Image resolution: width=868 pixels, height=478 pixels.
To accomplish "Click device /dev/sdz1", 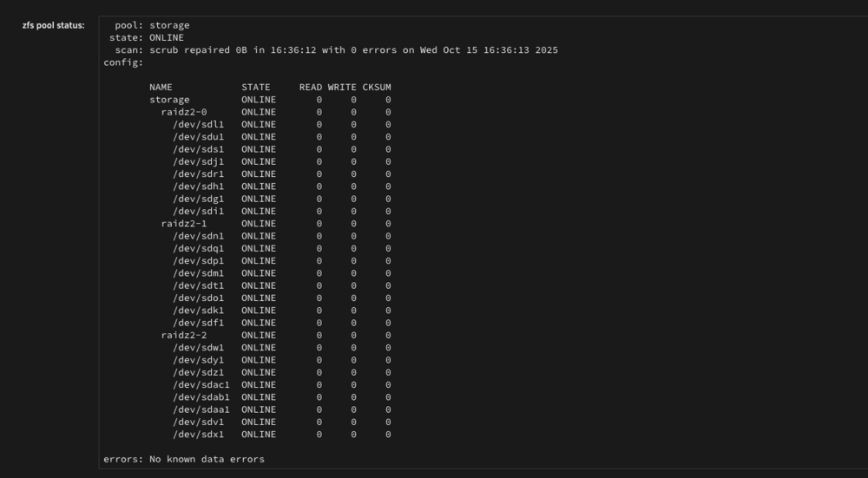I will pos(198,372).
